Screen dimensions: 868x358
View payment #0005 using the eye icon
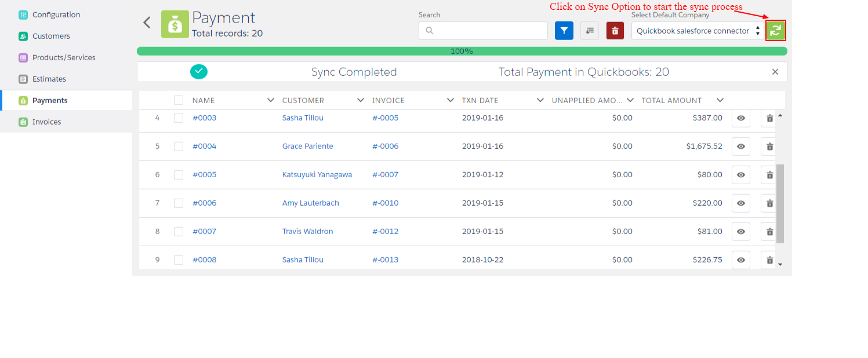741,175
